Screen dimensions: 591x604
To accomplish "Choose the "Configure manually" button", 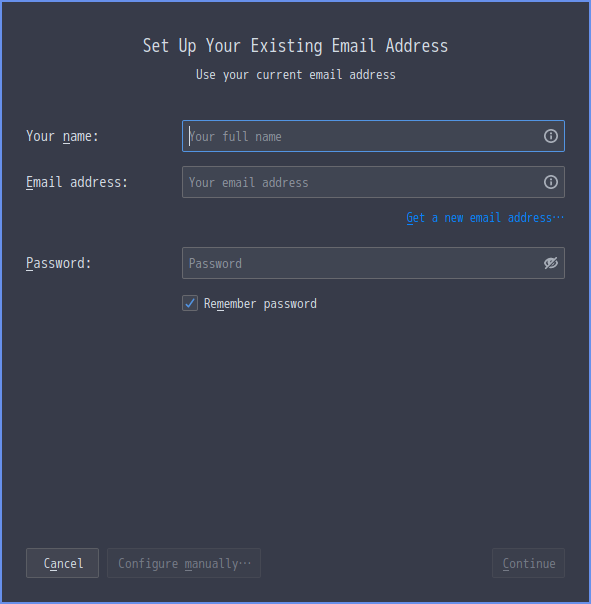I will 184,563.
